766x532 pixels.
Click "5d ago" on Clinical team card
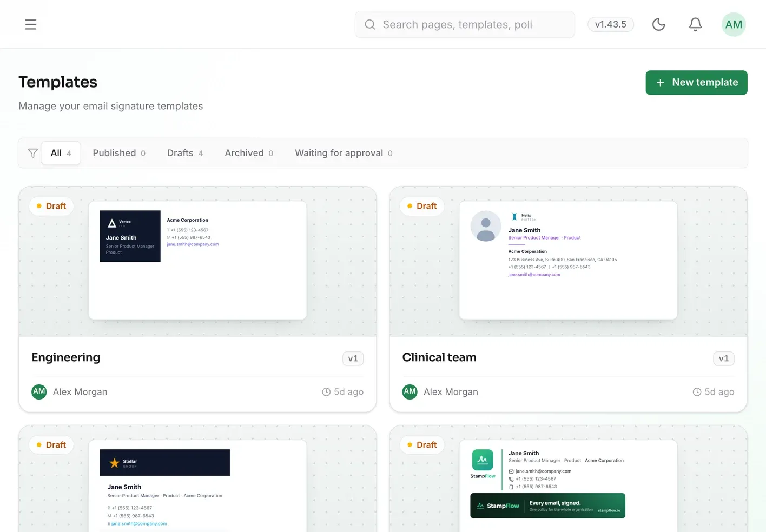(x=719, y=392)
